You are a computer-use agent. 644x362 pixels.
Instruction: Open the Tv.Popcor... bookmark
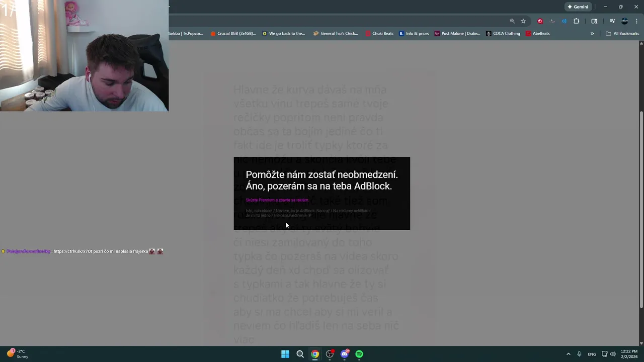tap(186, 34)
